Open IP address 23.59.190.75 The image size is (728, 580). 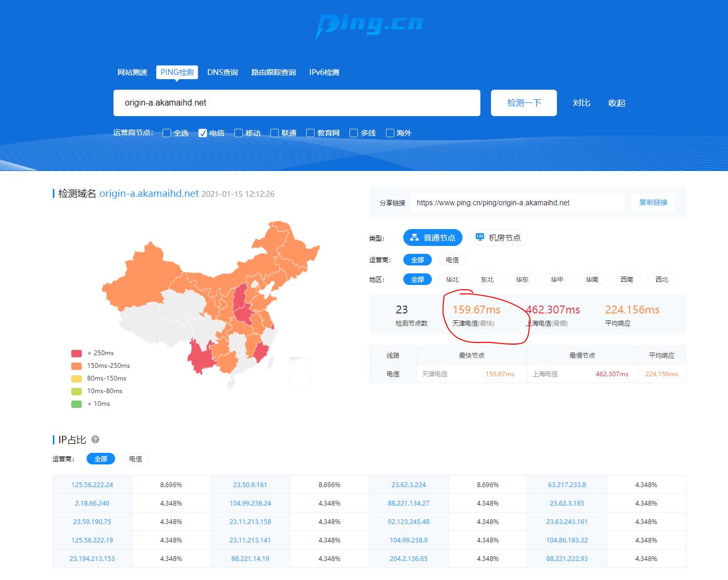click(92, 521)
